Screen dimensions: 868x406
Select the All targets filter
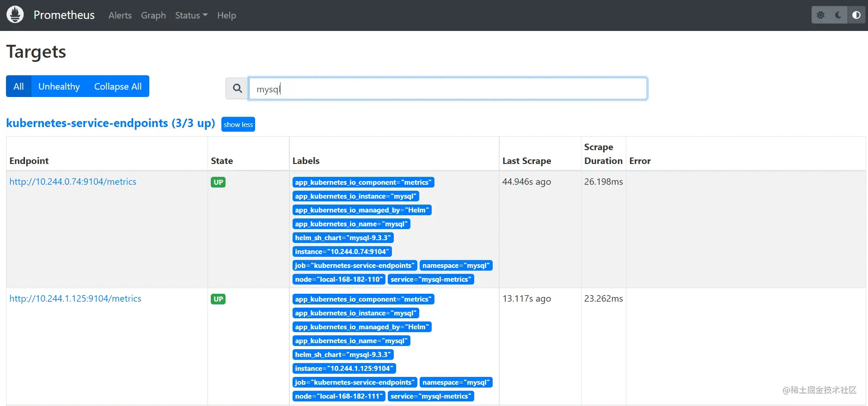pyautogui.click(x=18, y=86)
